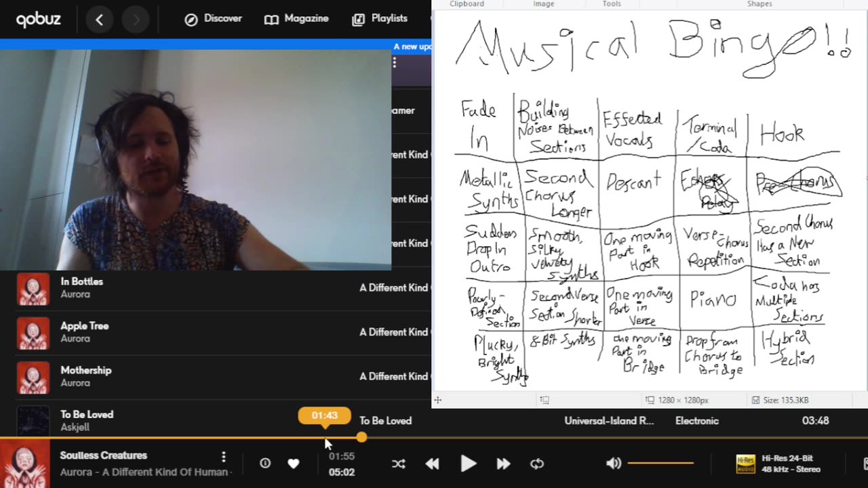
Task: Open artist Askjell under To Be Loved
Action: tap(75, 427)
